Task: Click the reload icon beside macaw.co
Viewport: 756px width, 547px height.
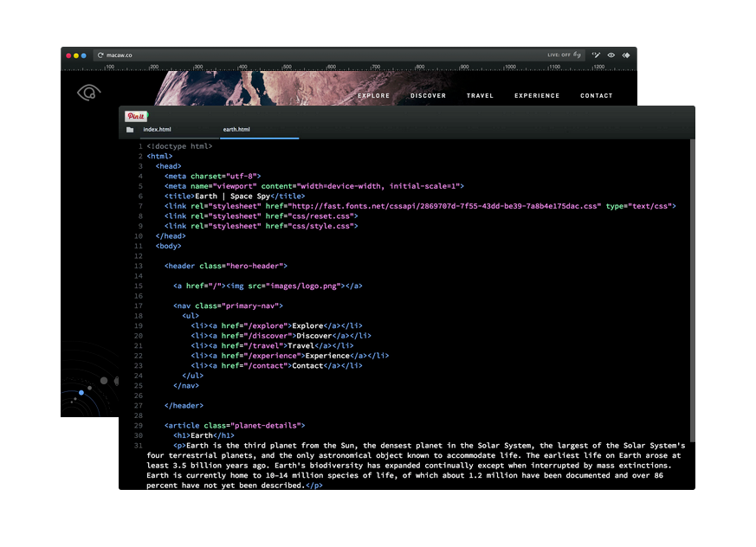Action: (100, 55)
